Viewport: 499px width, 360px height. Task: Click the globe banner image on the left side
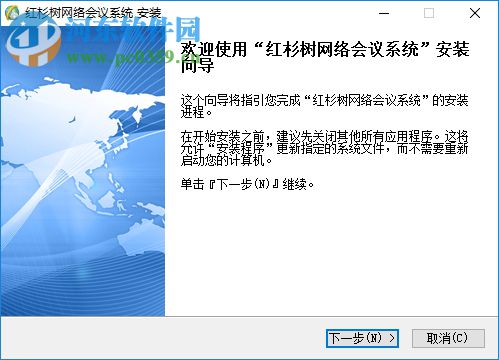(x=83, y=171)
